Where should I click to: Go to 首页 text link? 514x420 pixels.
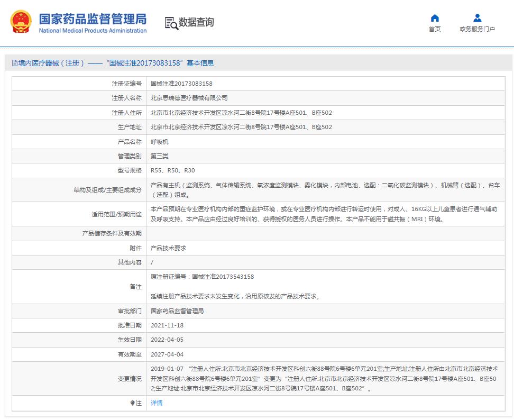435,30
